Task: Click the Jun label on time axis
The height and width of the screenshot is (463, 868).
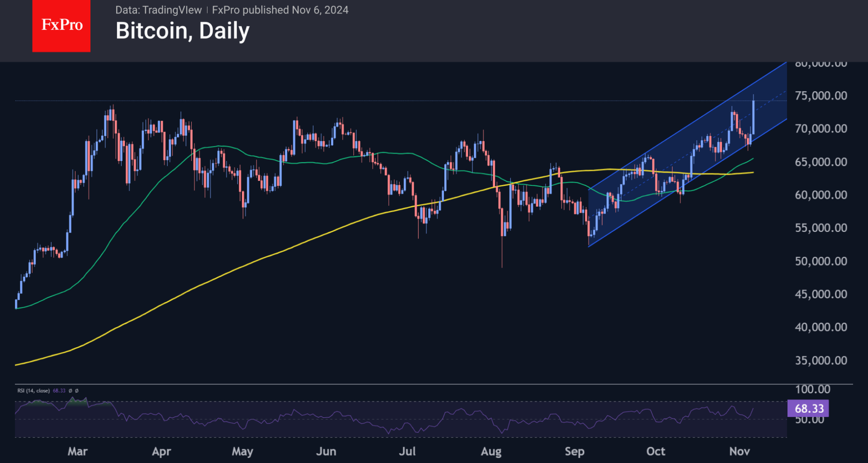Action: pyautogui.click(x=326, y=451)
